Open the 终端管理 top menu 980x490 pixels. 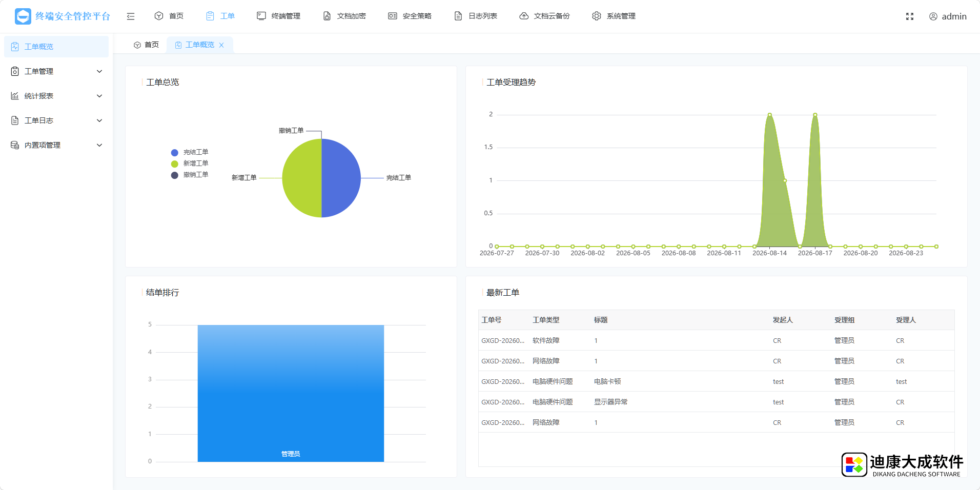point(286,16)
